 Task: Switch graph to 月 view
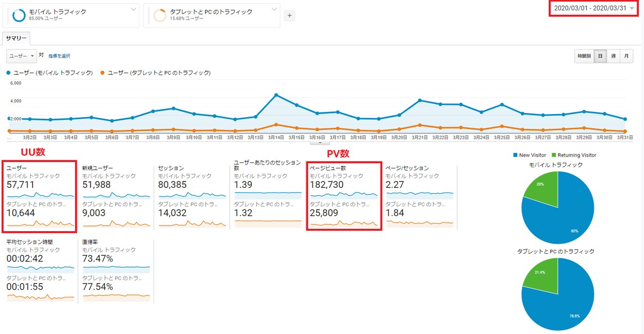[x=626, y=56]
